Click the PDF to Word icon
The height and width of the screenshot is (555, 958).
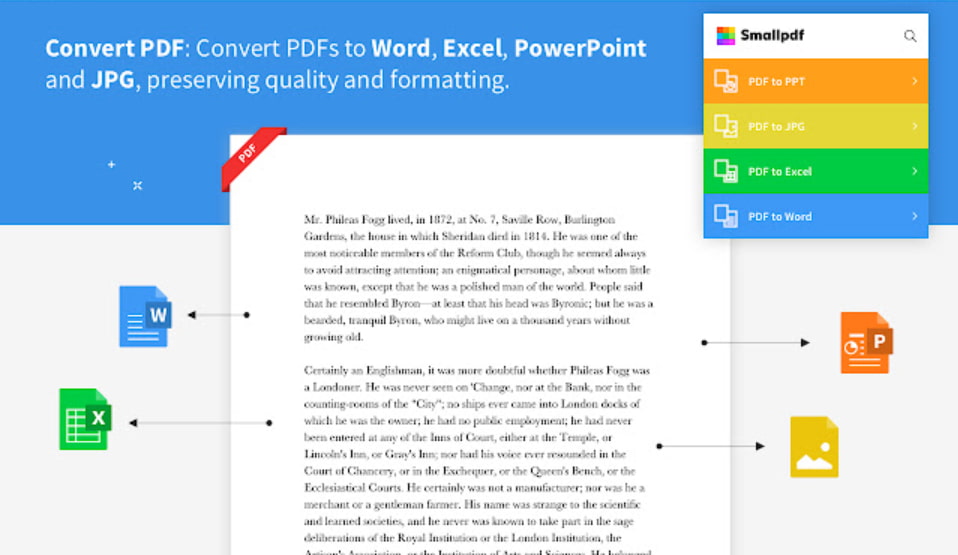point(726,216)
